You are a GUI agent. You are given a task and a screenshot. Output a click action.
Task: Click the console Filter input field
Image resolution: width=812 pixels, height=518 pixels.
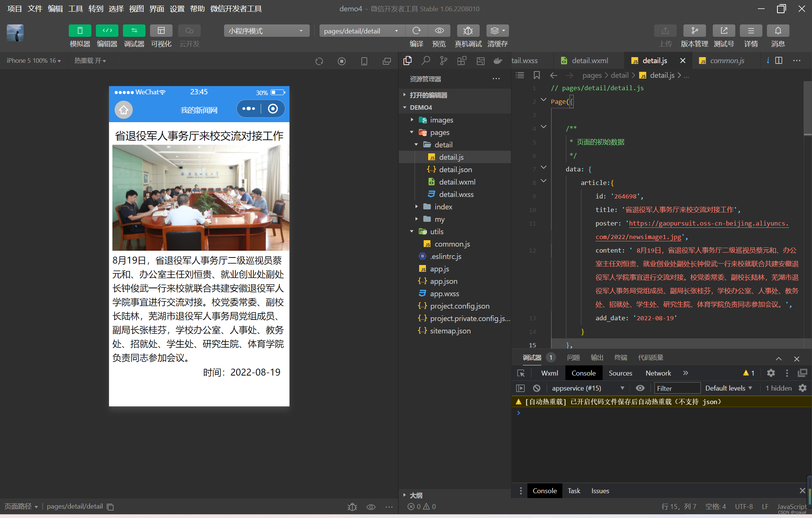(677, 388)
